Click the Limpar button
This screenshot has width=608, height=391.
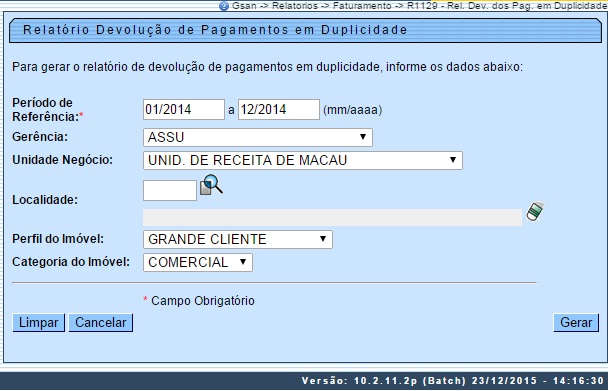coord(38,323)
